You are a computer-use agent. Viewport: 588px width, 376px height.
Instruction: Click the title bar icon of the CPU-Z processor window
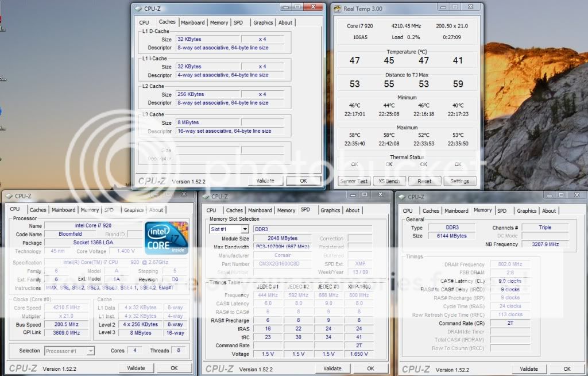9,196
